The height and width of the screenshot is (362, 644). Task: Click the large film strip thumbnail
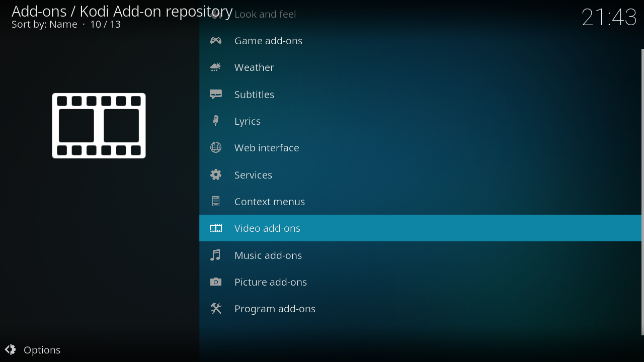99,126
